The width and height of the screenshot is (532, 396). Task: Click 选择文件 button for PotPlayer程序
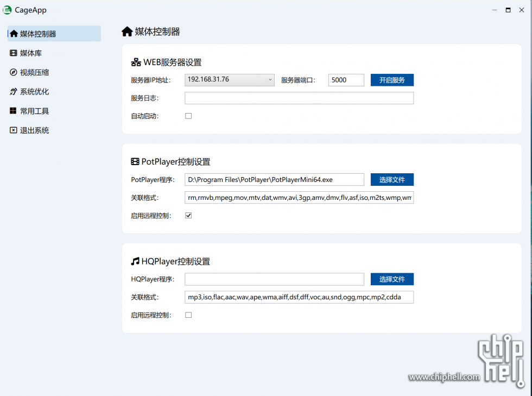tap(392, 180)
